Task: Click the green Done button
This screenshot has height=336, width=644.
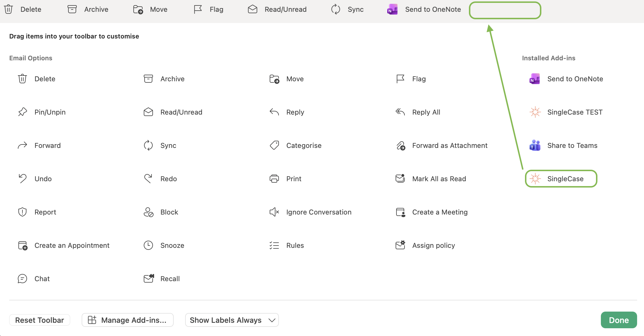Action: (619, 320)
